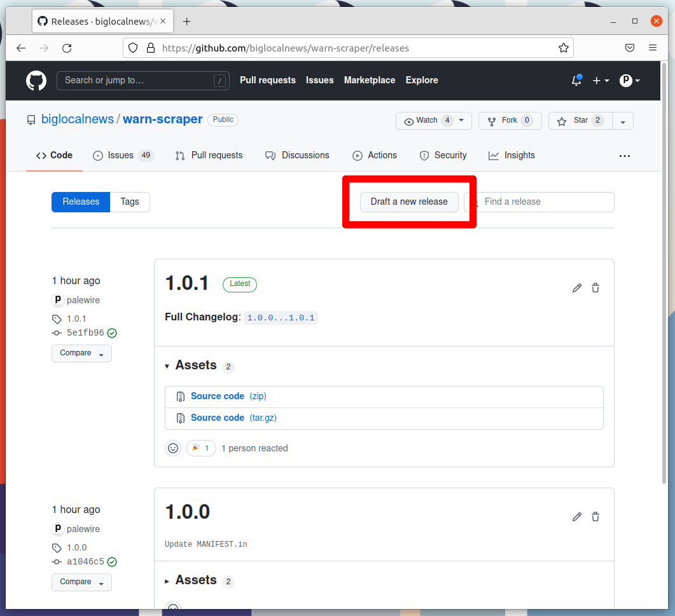Open Compare dropdown for release 1.0.1

[x=82, y=353]
